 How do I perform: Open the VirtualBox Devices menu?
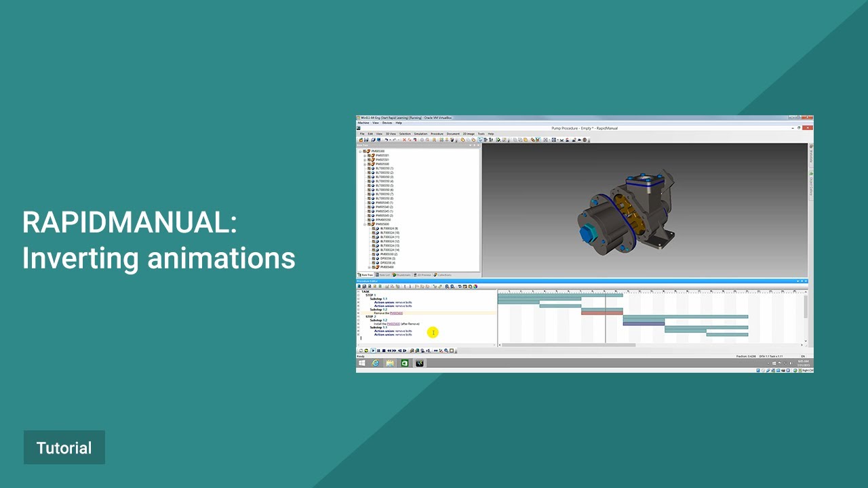[x=387, y=123]
